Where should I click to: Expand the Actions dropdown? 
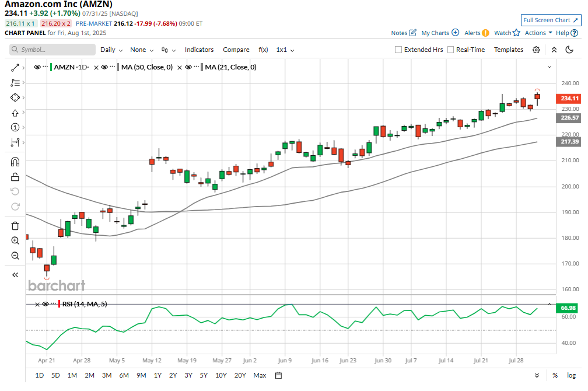pyautogui.click(x=538, y=33)
